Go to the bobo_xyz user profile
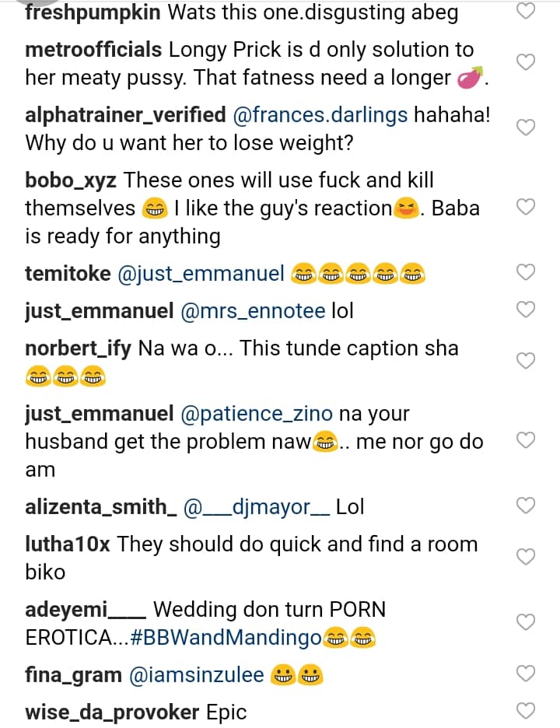 tap(72, 180)
